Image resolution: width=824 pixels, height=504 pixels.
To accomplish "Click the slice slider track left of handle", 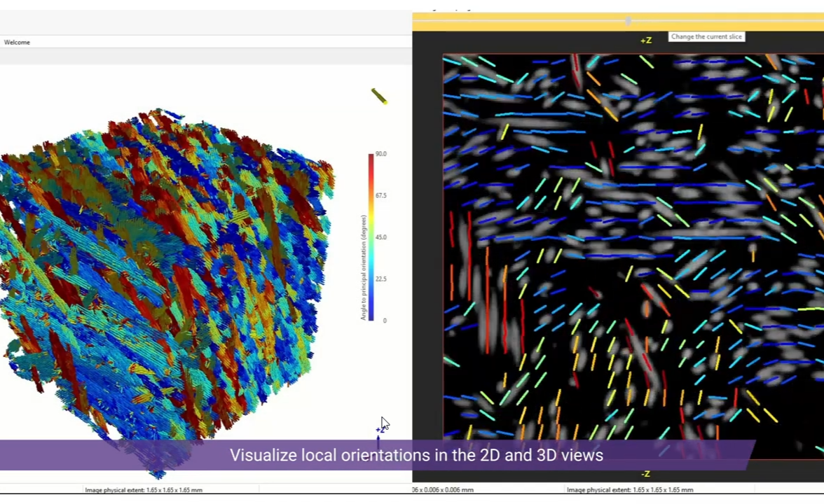I will [x=519, y=22].
